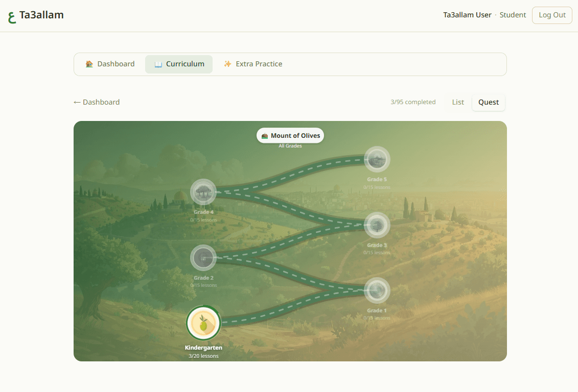Click the Grade 4 label
Viewport: 578px width, 392px height.
coord(203,212)
